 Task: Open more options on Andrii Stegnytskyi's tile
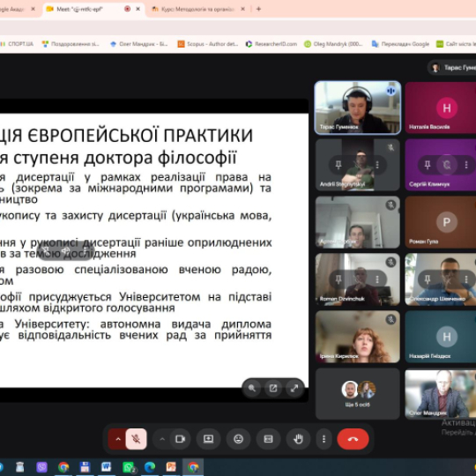click(377, 165)
